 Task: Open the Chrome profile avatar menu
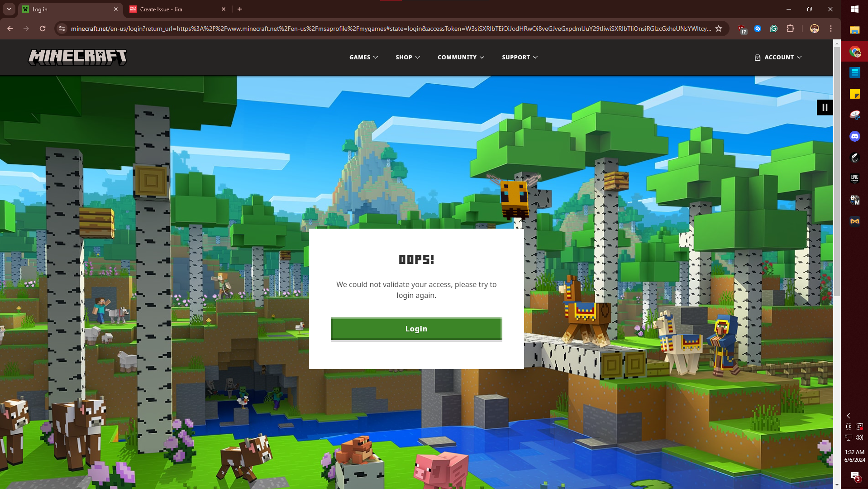(815, 29)
